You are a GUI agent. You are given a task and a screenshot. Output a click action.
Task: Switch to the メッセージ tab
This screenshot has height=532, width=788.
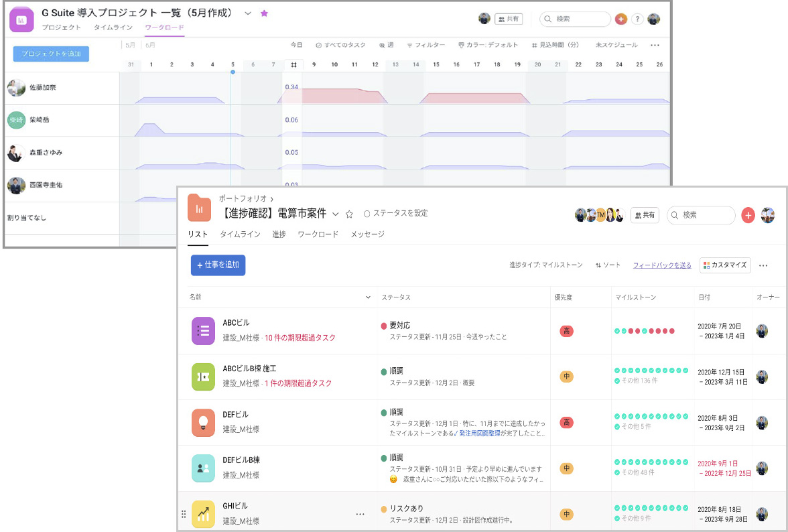pyautogui.click(x=367, y=235)
